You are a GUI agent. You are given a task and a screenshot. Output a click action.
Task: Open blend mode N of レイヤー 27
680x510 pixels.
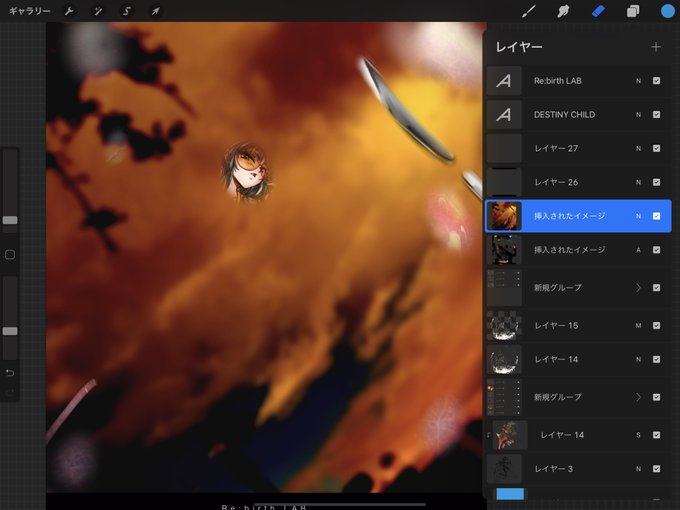(x=638, y=148)
